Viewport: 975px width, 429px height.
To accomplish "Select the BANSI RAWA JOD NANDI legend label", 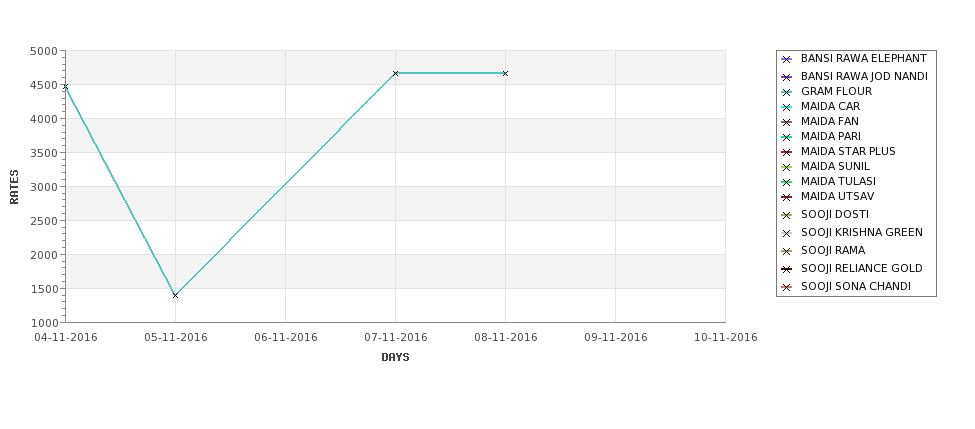I will click(x=864, y=76).
